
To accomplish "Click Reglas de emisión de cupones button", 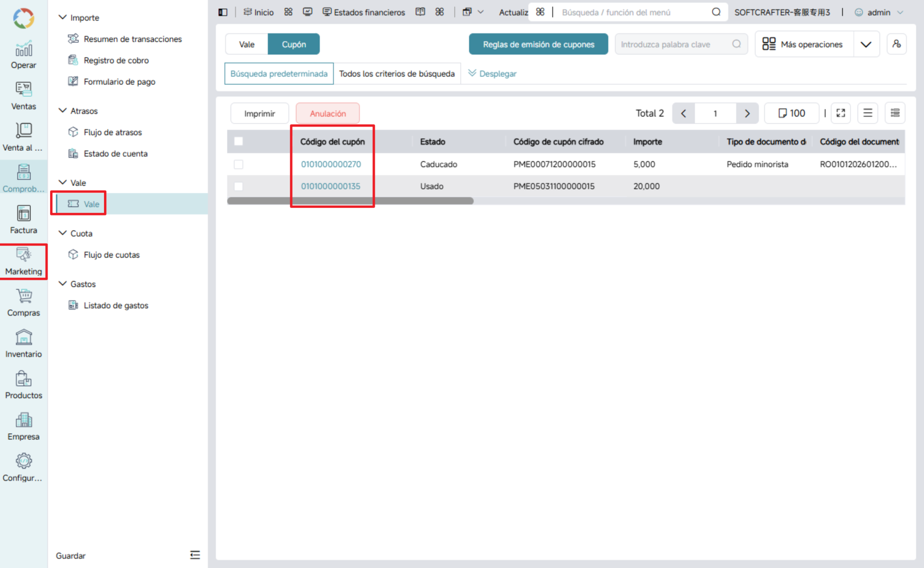I will (538, 44).
